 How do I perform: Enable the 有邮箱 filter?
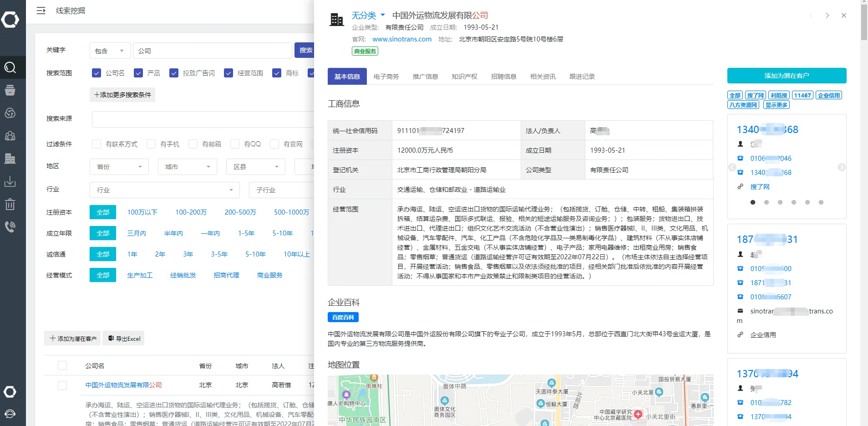[x=193, y=144]
